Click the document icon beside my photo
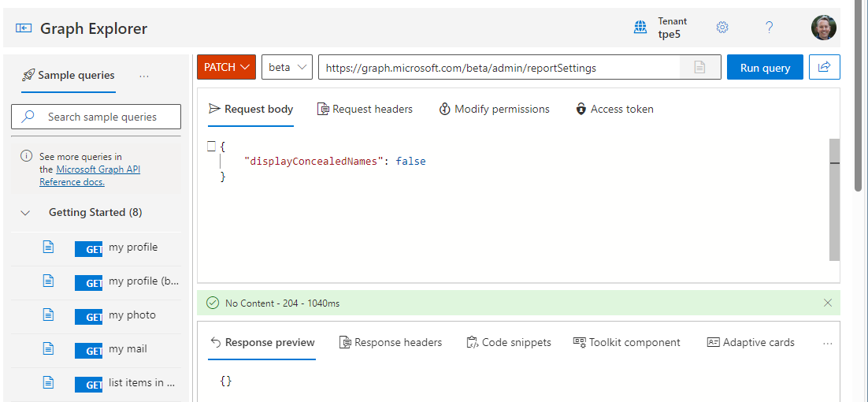The height and width of the screenshot is (402, 868). click(x=48, y=315)
